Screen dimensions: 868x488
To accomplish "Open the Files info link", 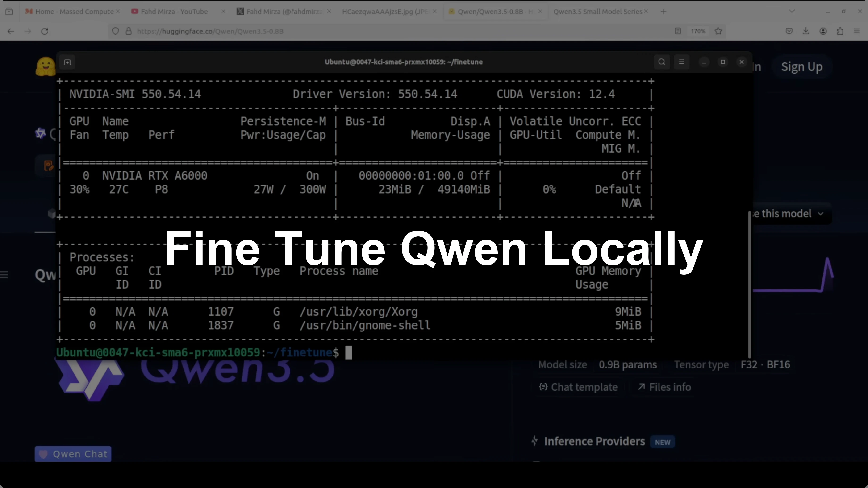I will [664, 387].
